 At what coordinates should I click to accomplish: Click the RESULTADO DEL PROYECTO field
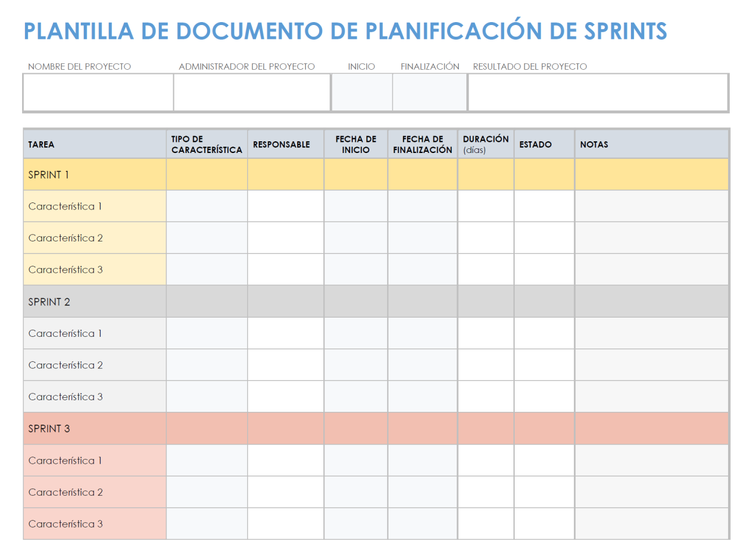[598, 92]
